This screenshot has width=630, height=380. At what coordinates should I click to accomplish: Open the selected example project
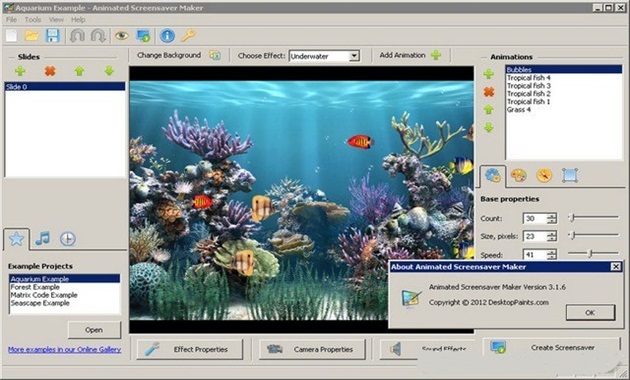(94, 330)
